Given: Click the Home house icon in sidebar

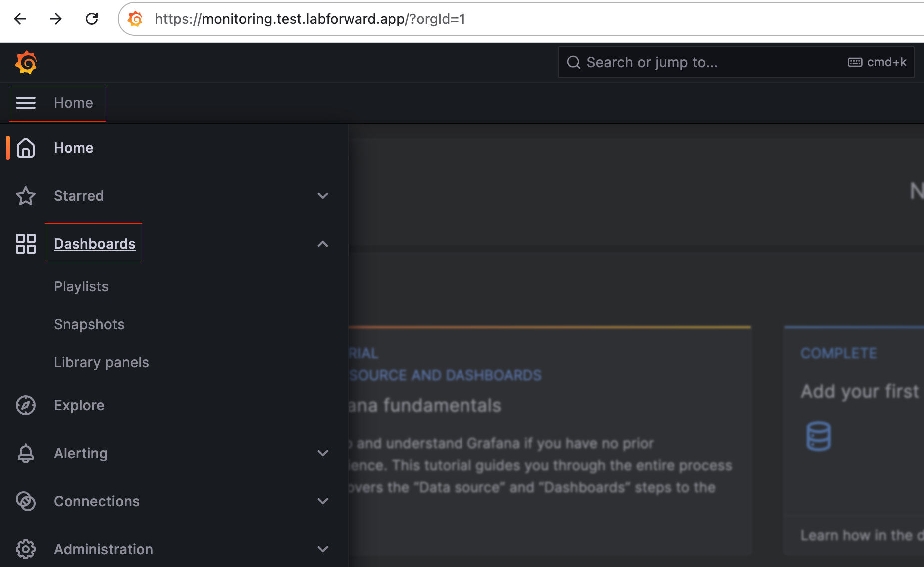Looking at the screenshot, I should (x=26, y=148).
